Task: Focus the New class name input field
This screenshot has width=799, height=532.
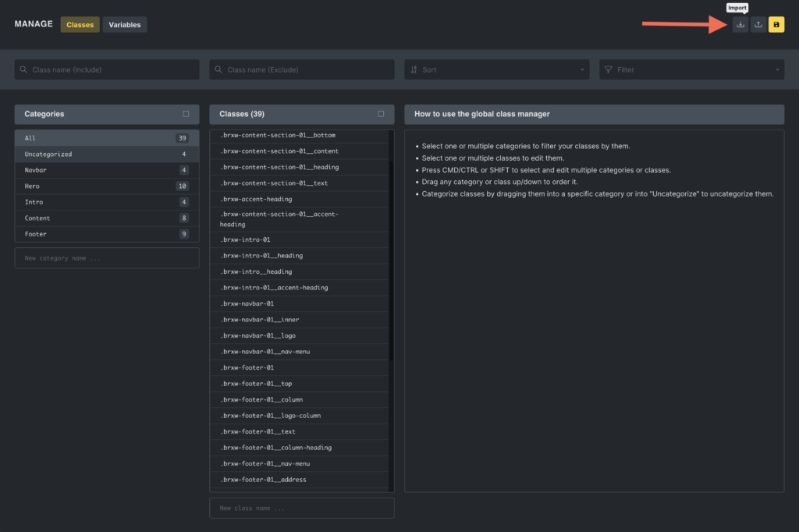Action: coord(301,509)
